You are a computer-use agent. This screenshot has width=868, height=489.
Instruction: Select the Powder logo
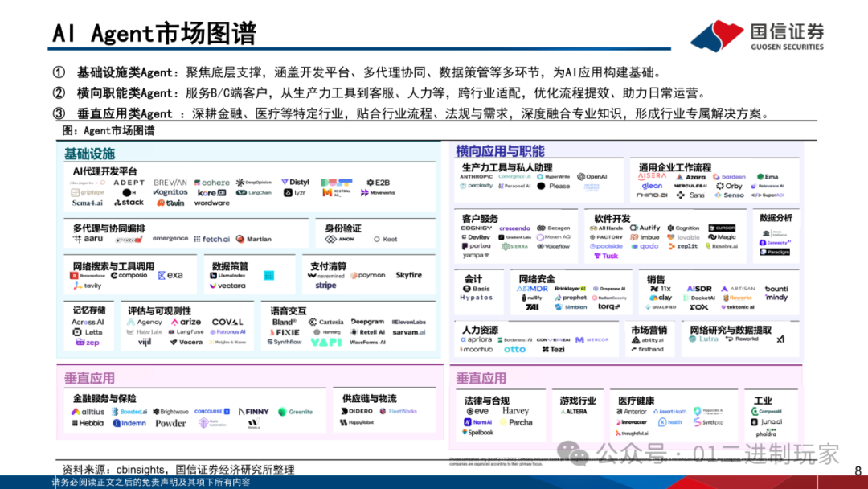coord(170,422)
